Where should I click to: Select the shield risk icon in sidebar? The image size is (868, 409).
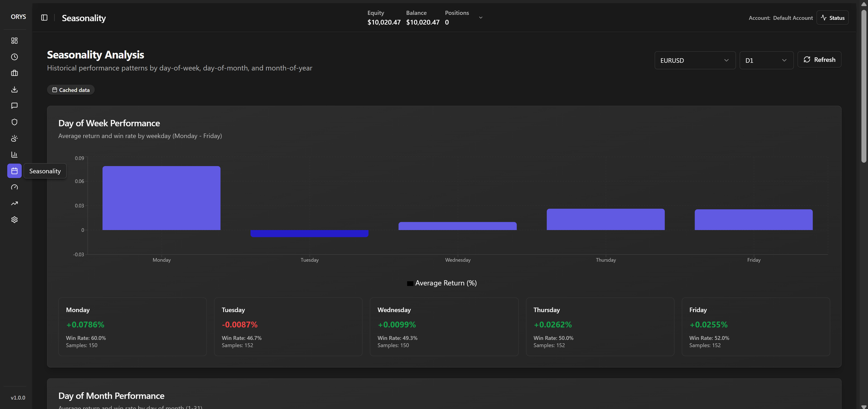14,122
